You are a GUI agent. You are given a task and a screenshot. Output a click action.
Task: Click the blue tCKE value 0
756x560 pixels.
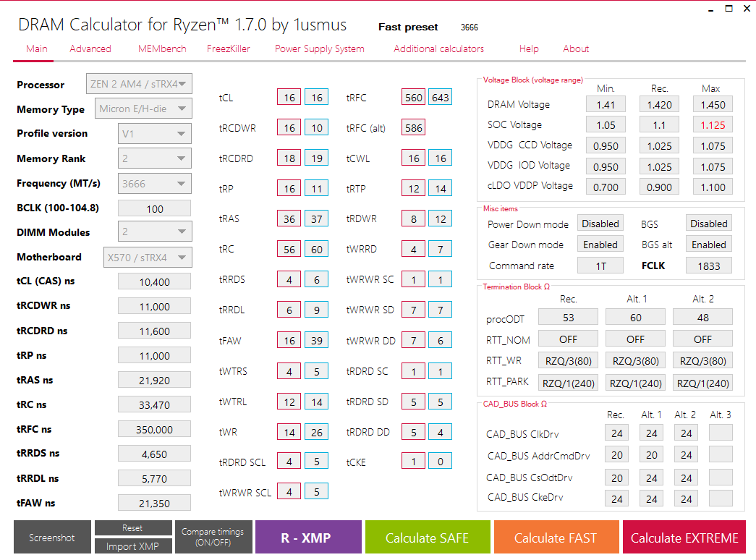tap(440, 462)
